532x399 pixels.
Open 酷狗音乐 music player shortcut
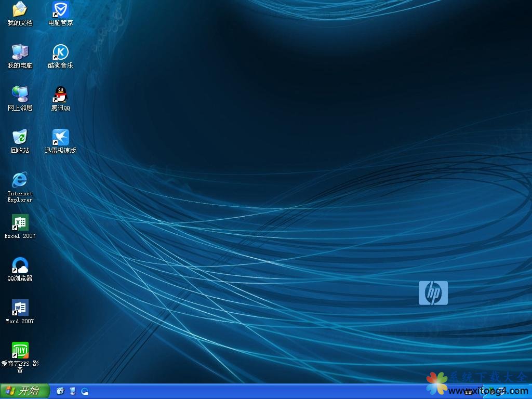(61, 52)
